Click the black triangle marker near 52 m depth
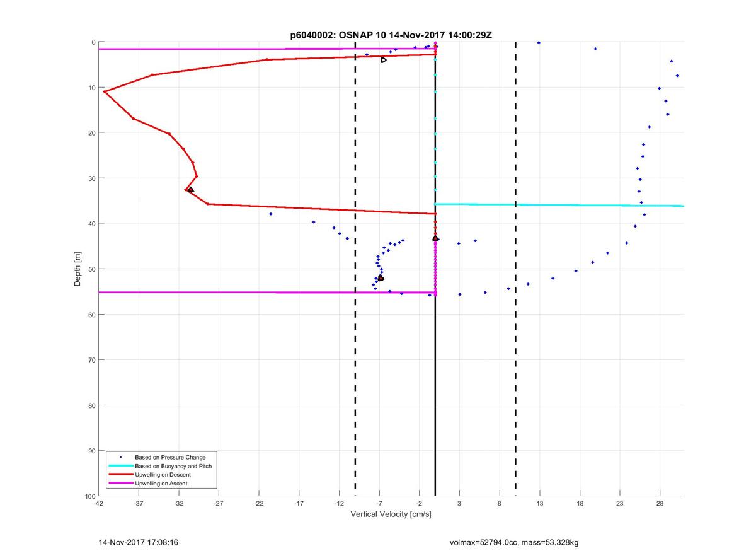Screen dimensions: 756x558 [x=381, y=278]
